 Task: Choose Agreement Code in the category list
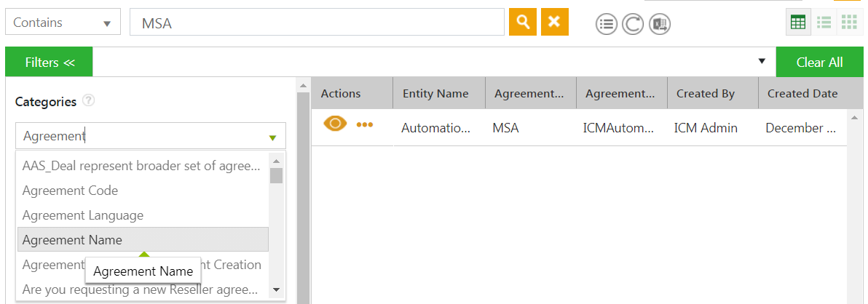pos(70,191)
